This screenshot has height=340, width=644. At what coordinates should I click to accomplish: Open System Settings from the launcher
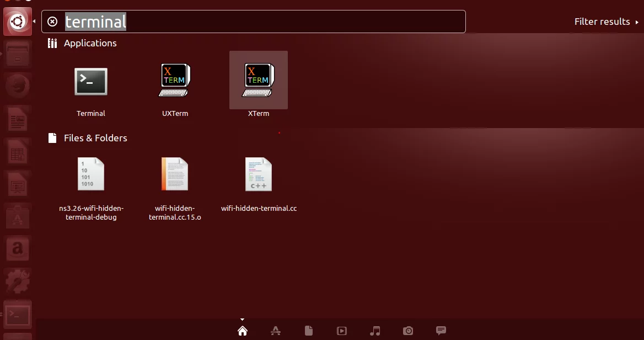(x=17, y=281)
